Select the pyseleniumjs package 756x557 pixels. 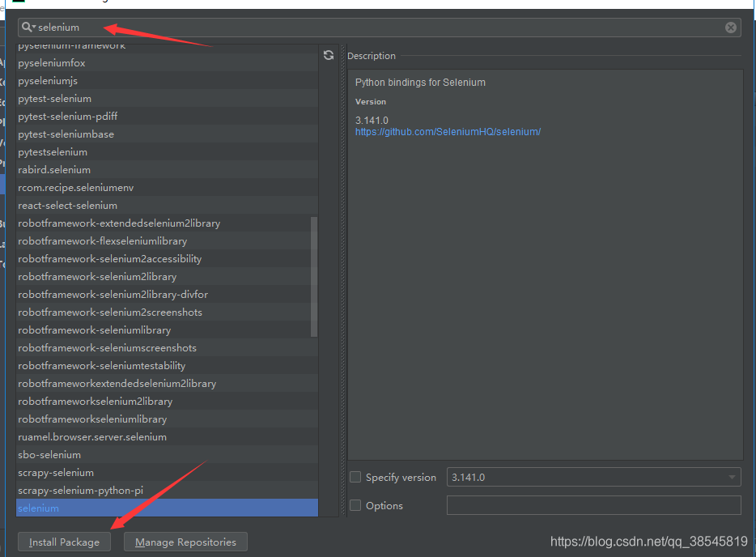167,80
